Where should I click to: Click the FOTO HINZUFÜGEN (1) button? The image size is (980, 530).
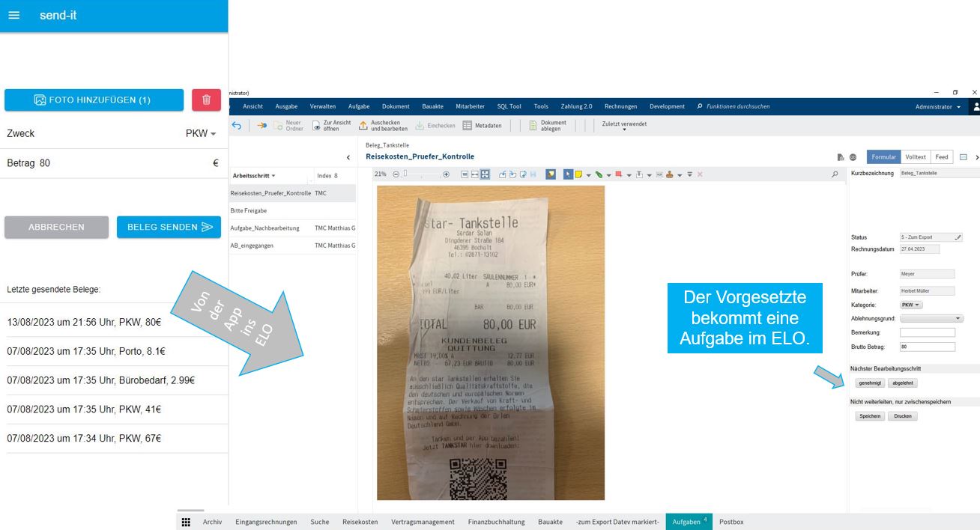click(x=94, y=100)
